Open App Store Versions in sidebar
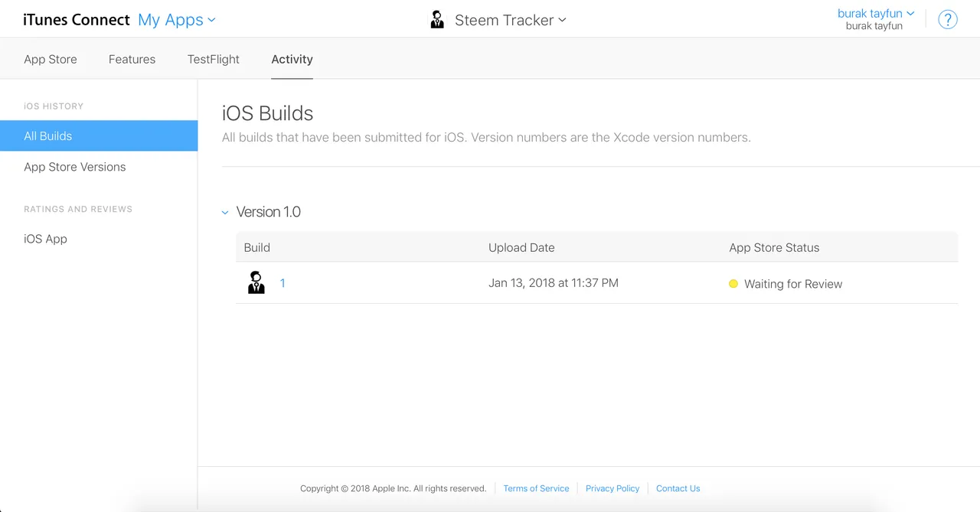Image resolution: width=980 pixels, height=512 pixels. pos(75,167)
